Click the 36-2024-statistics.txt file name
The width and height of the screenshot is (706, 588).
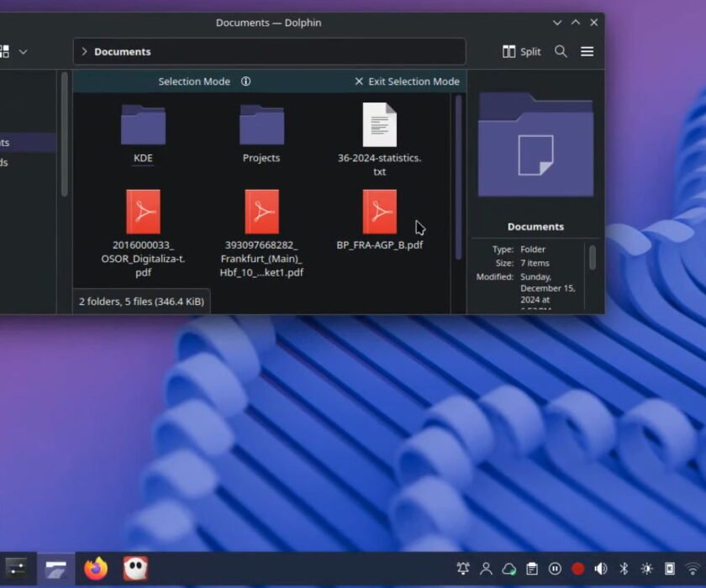[x=380, y=165]
